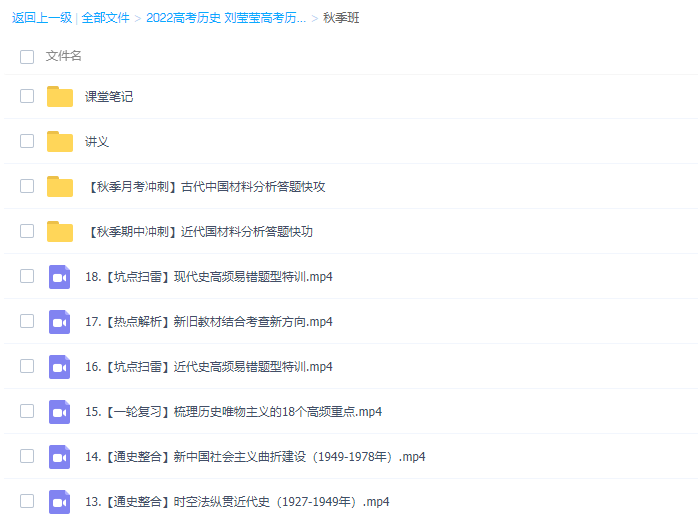Tick the checkbox for file 14 新中国社会主义曲折建设

27,457
